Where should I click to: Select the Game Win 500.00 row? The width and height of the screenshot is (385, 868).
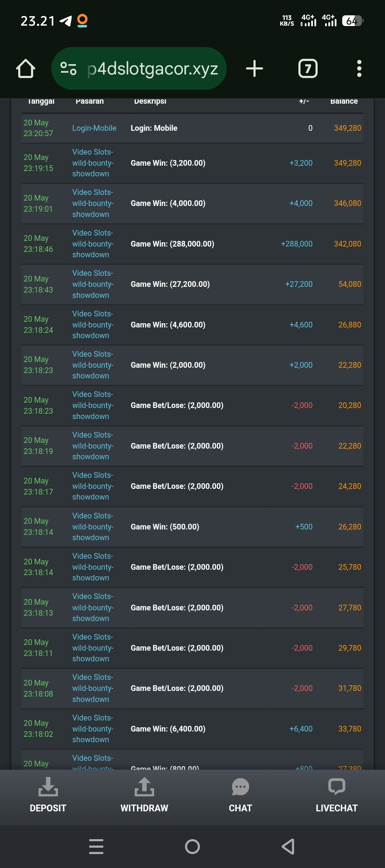pos(192,527)
